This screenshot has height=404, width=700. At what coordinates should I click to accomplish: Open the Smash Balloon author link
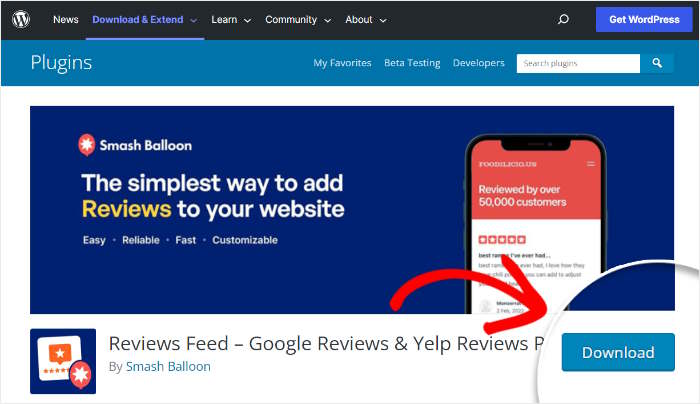168,367
